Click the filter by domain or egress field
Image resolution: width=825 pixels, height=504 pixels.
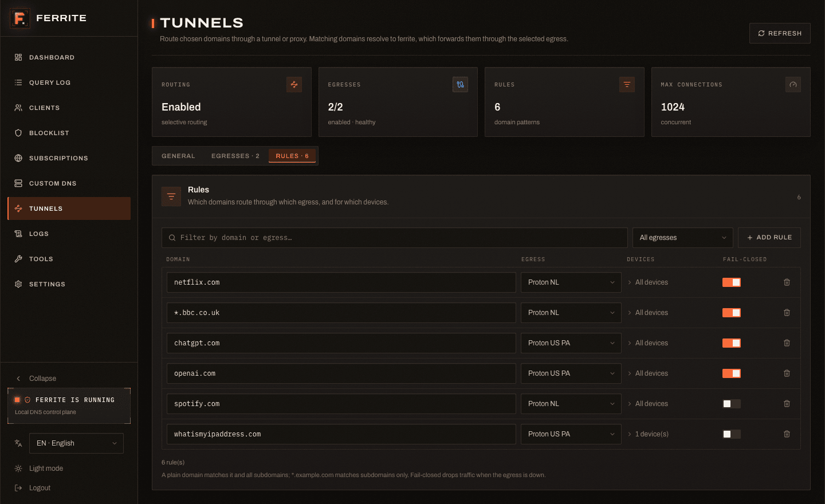[x=395, y=238]
